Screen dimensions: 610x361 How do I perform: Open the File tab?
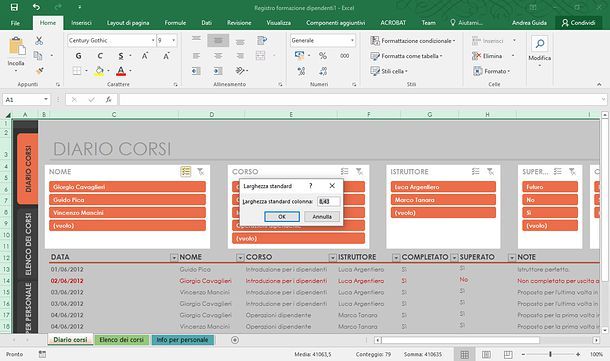15,23
